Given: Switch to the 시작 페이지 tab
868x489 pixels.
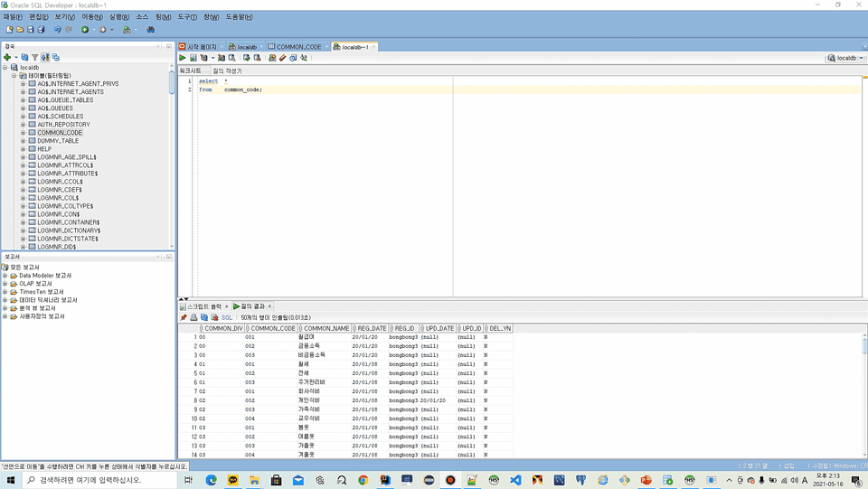Looking at the screenshot, I should pyautogui.click(x=202, y=47).
